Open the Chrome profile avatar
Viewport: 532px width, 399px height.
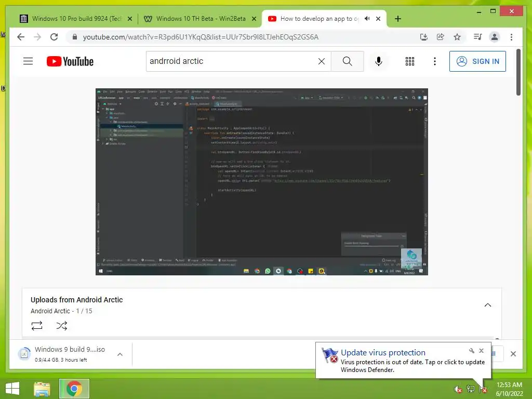click(495, 37)
